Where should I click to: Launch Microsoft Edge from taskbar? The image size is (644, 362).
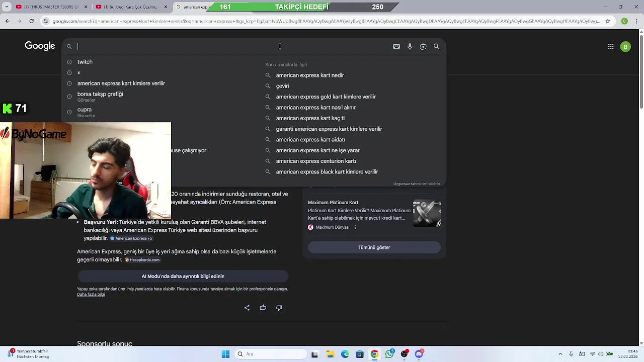click(345, 354)
